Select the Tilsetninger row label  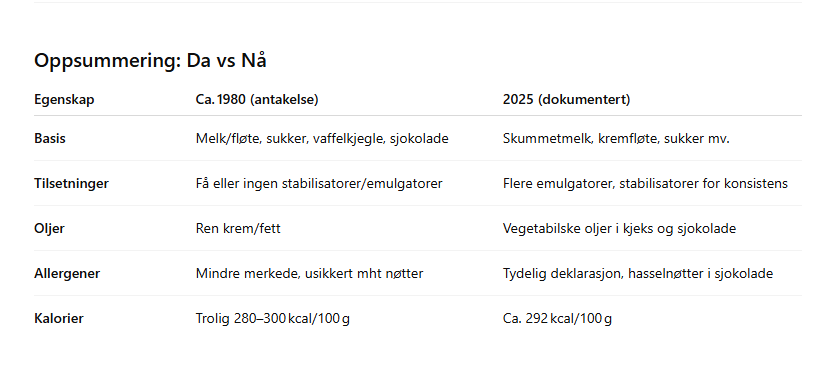pyautogui.click(x=71, y=184)
